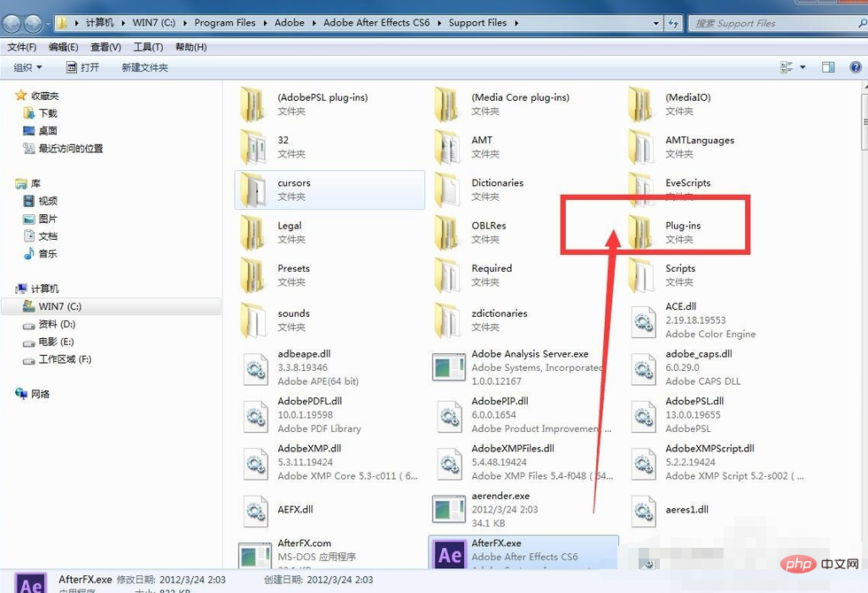Select Adobe Analysis Server.exe icon
Viewport: 868px width, 593px height.
[448, 367]
